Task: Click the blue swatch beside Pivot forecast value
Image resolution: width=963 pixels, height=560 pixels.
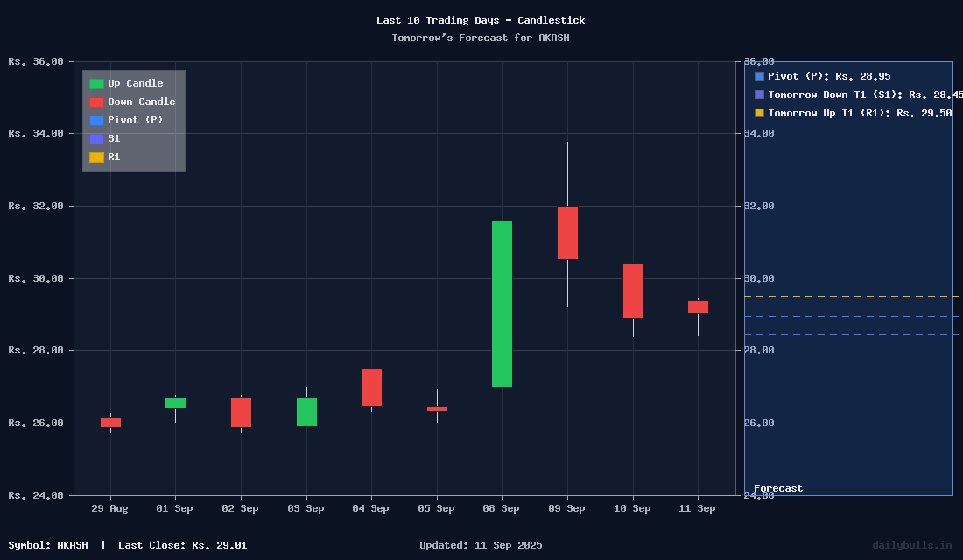Action: click(x=759, y=76)
